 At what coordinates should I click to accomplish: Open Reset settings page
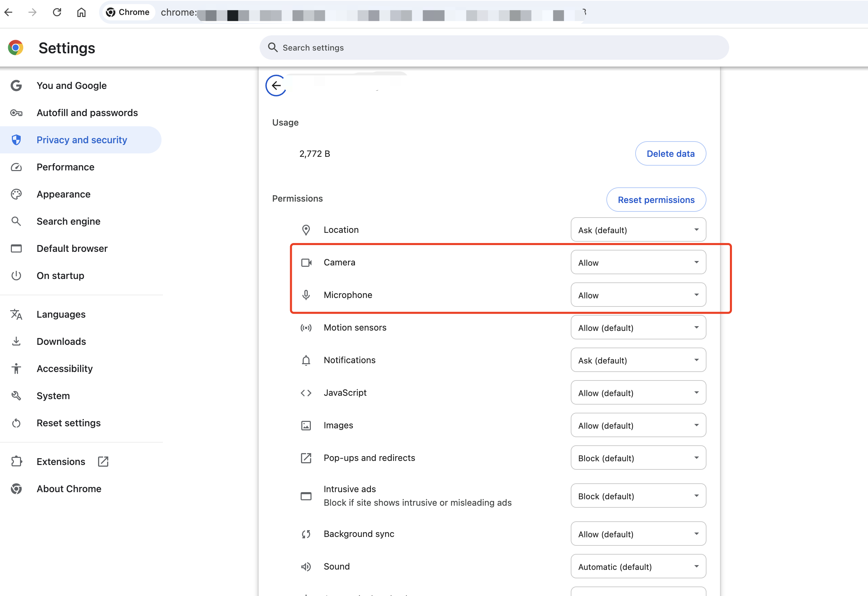69,423
